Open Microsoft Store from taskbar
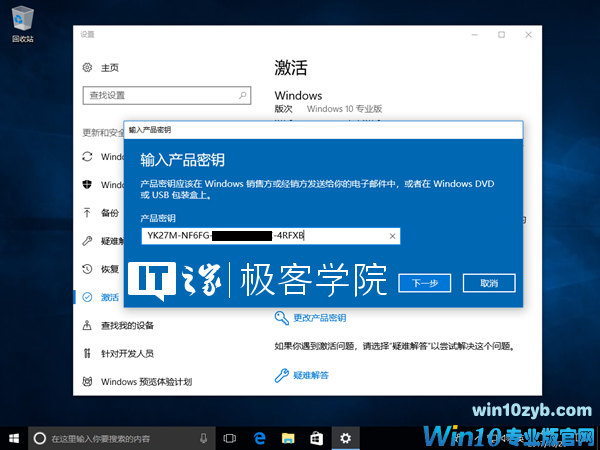Image resolution: width=600 pixels, height=450 pixels. pos(316,438)
